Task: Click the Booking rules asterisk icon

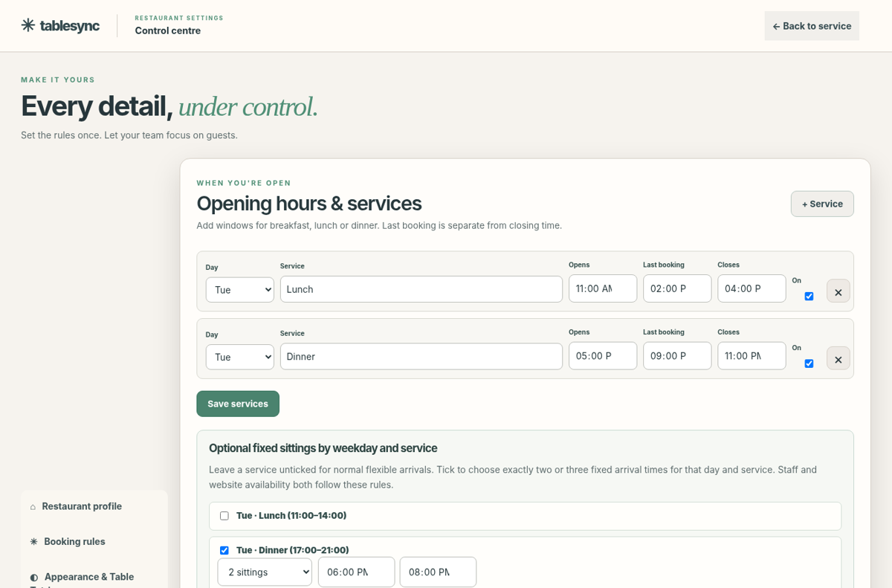Action: [x=33, y=542]
